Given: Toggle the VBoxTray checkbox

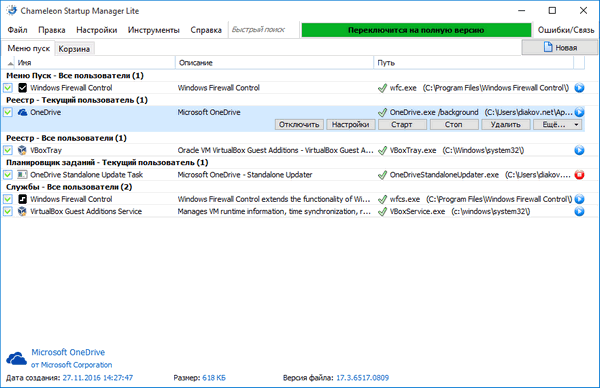Looking at the screenshot, I should pyautogui.click(x=8, y=150).
